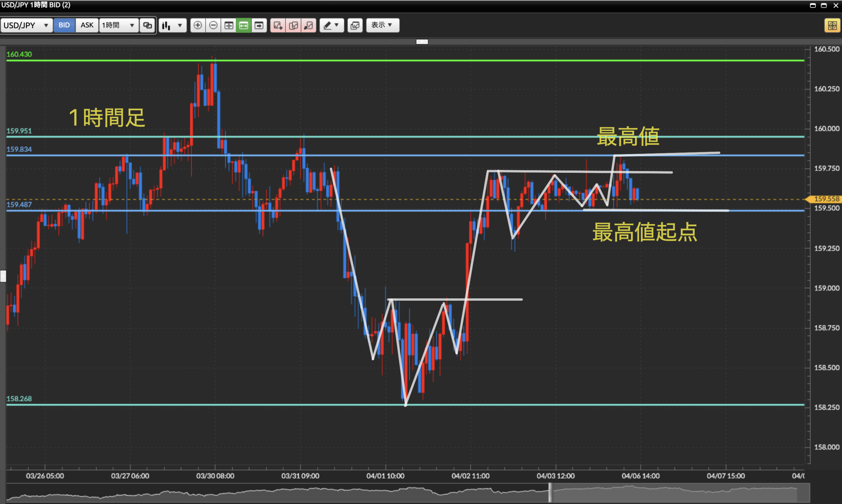Click the crosshair grid display button

[x=229, y=25]
